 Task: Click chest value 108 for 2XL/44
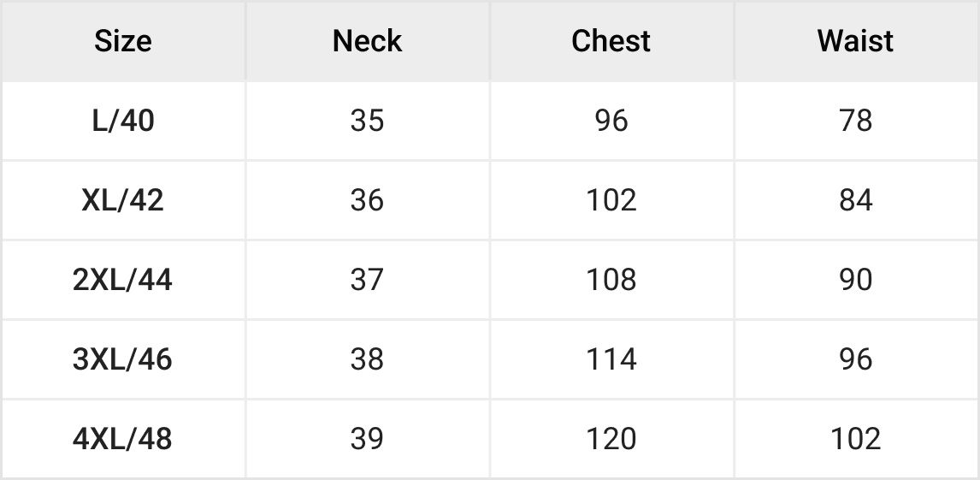(611, 280)
